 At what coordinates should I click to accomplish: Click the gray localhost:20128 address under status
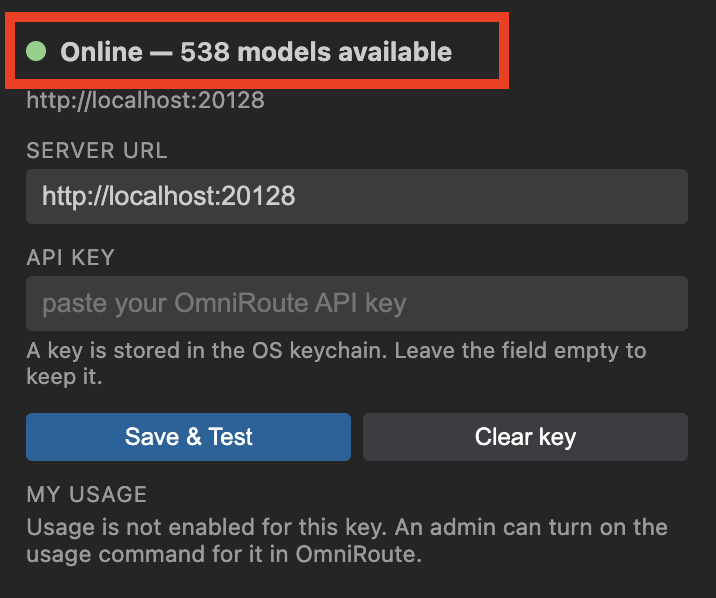click(x=145, y=100)
